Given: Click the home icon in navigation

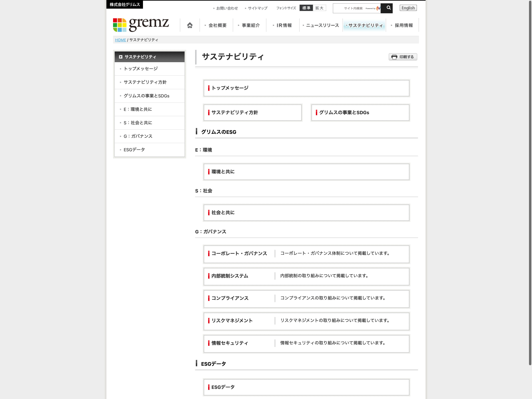Looking at the screenshot, I should (190, 25).
